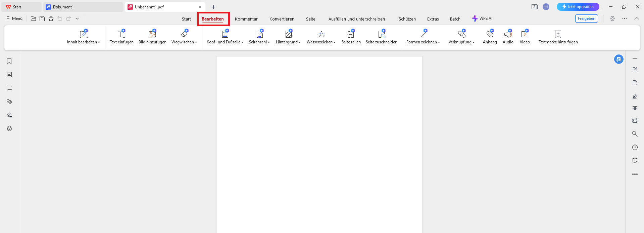
Task: Open the Menü hamburger menu
Action: [14, 18]
